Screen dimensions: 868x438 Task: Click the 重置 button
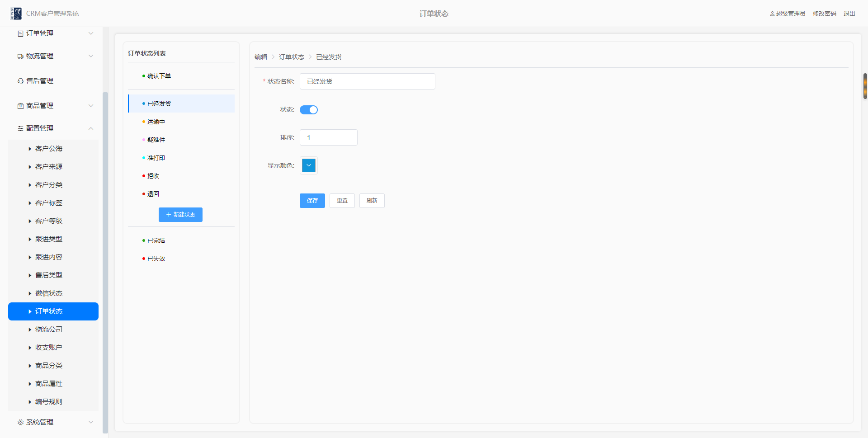342,201
